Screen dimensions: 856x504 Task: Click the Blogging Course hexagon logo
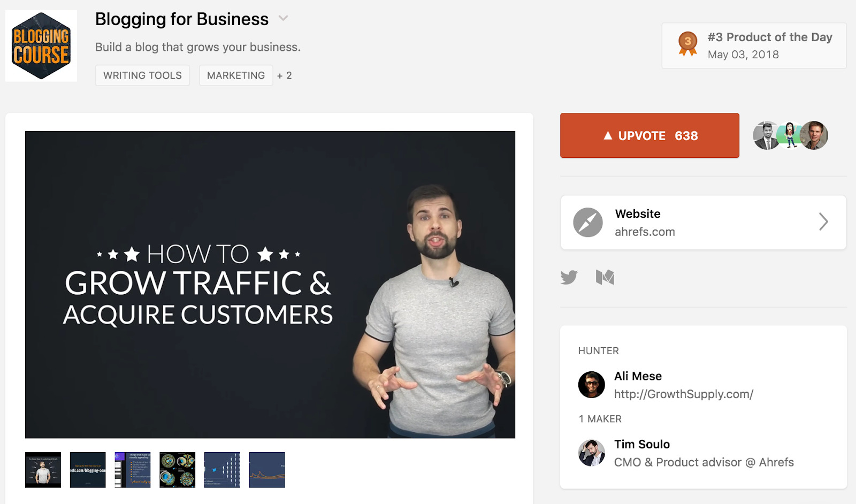point(40,46)
